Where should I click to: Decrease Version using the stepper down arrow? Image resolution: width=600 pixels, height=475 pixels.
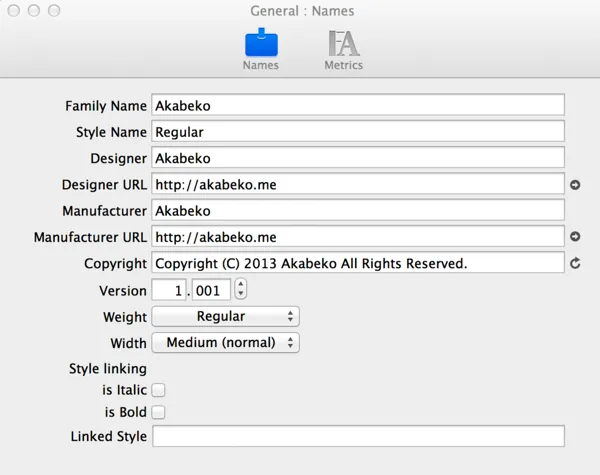tap(241, 295)
